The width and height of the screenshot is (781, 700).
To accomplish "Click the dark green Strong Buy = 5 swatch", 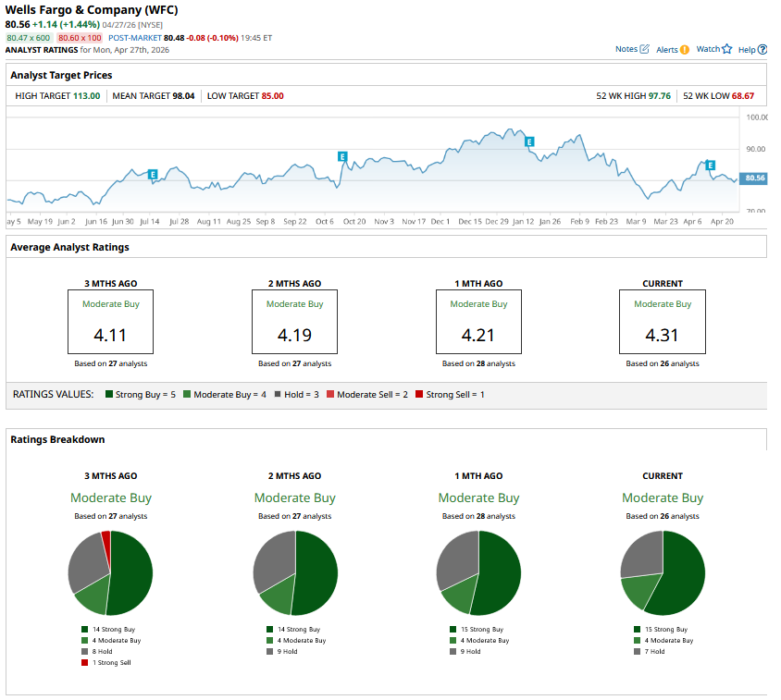I will (108, 395).
